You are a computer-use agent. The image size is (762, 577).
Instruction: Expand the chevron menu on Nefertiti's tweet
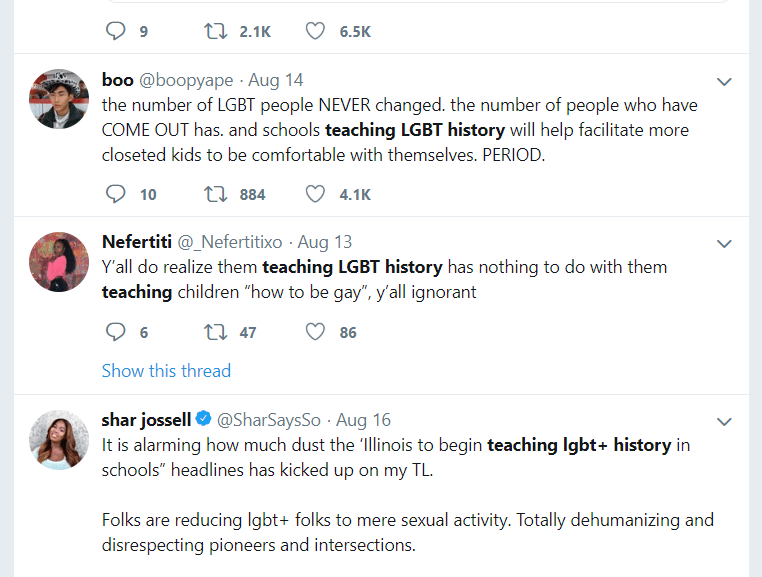click(x=725, y=243)
